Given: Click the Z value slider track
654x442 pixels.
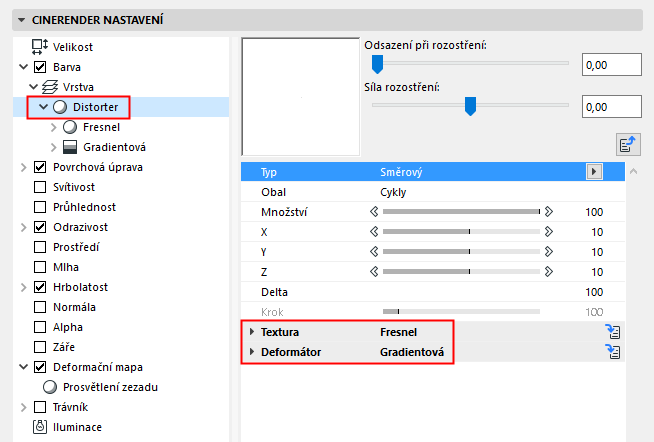Looking at the screenshot, I should [x=461, y=272].
